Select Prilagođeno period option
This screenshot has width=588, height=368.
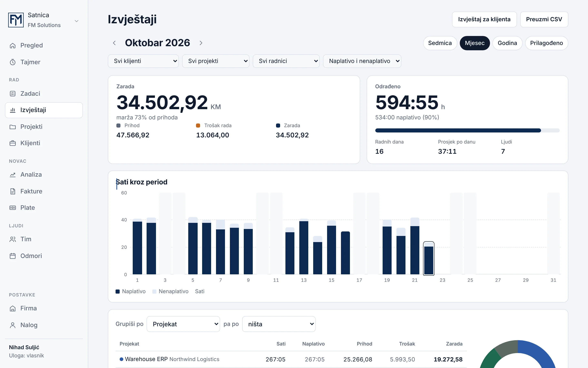point(546,43)
